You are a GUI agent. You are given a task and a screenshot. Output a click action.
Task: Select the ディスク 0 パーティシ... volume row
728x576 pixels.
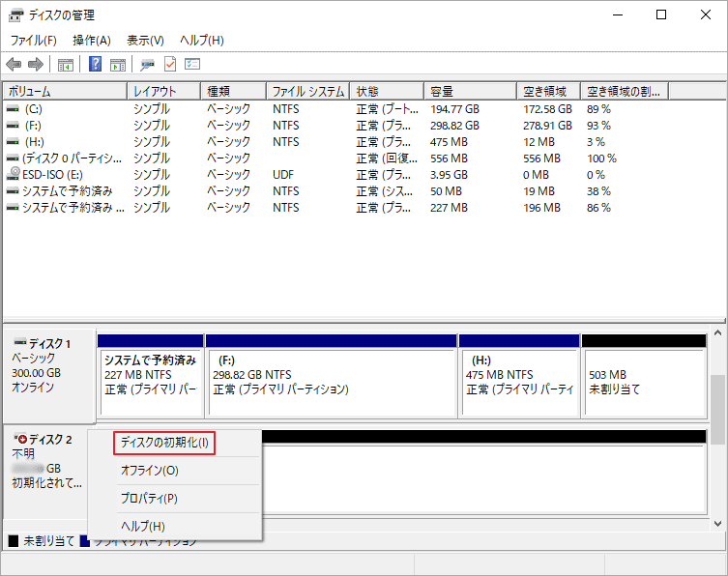(72, 158)
